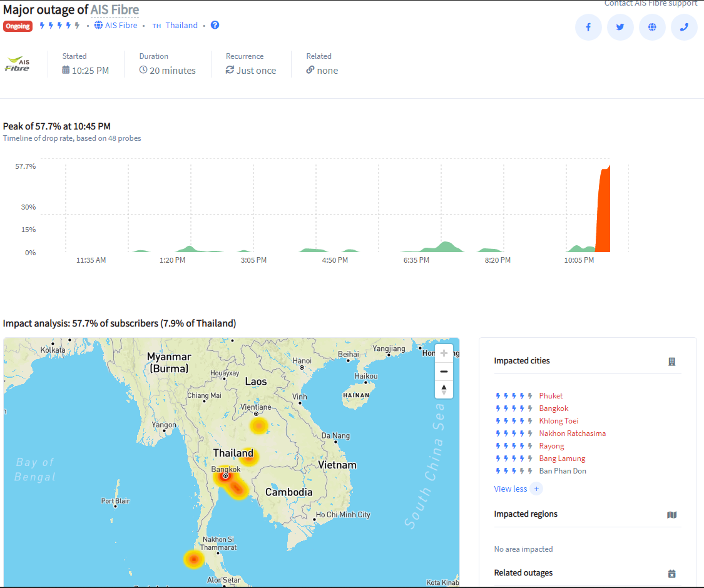
Task: Click the Impacted regions map icon
Action: point(671,515)
